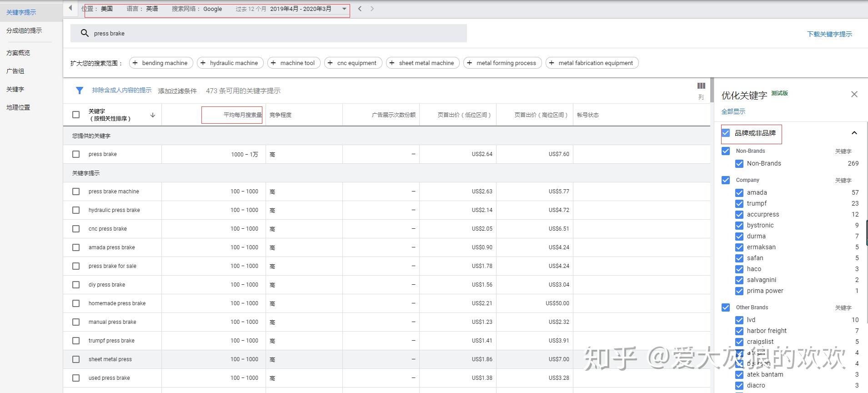Open 关键字提示 in sidebar
Viewport: 868px width, 393px height.
point(21,12)
